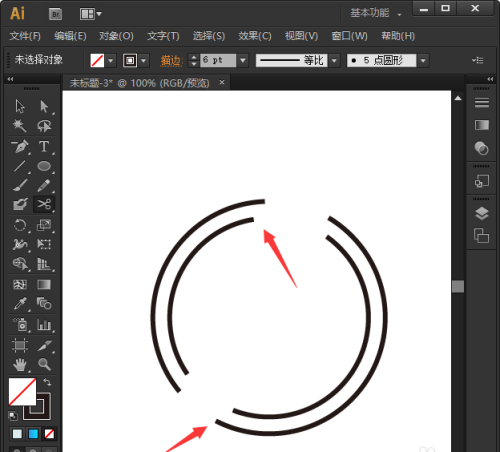Click the fill color swatch in toolbox
The image size is (500, 452).
22,391
